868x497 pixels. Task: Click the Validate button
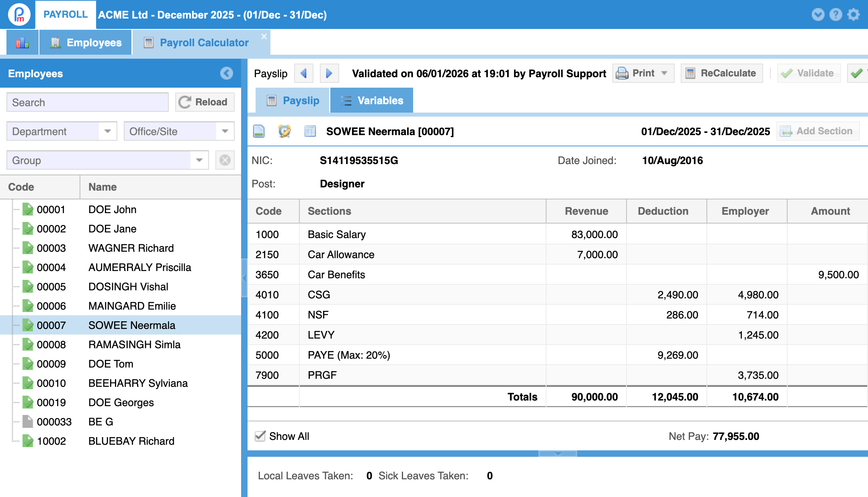[809, 73]
